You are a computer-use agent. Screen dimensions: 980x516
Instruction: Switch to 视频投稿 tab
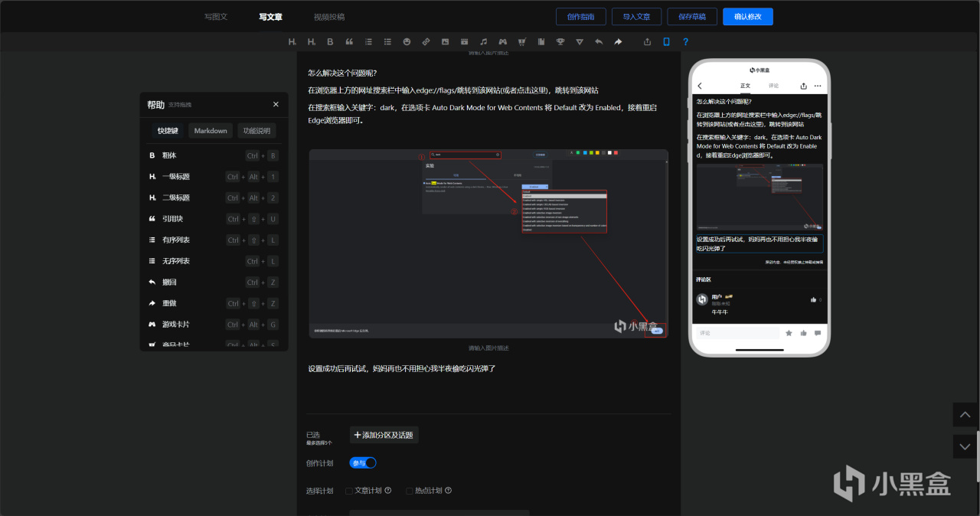[x=329, y=16]
